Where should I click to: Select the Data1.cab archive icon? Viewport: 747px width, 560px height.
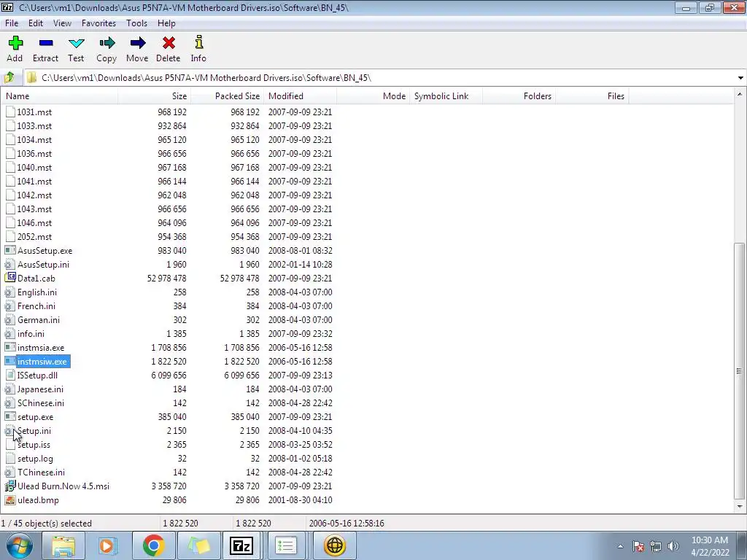[10, 278]
